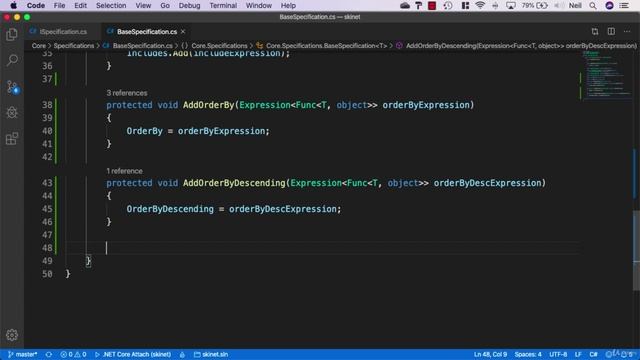Click the skinet.sln project in the status bar
Screen dimensions: 640x360
point(211,354)
